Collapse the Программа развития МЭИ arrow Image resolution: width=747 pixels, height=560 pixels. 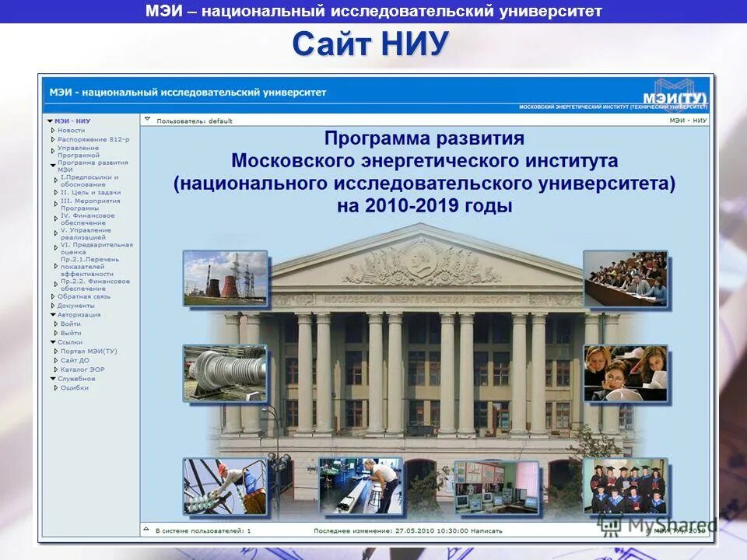[53, 165]
